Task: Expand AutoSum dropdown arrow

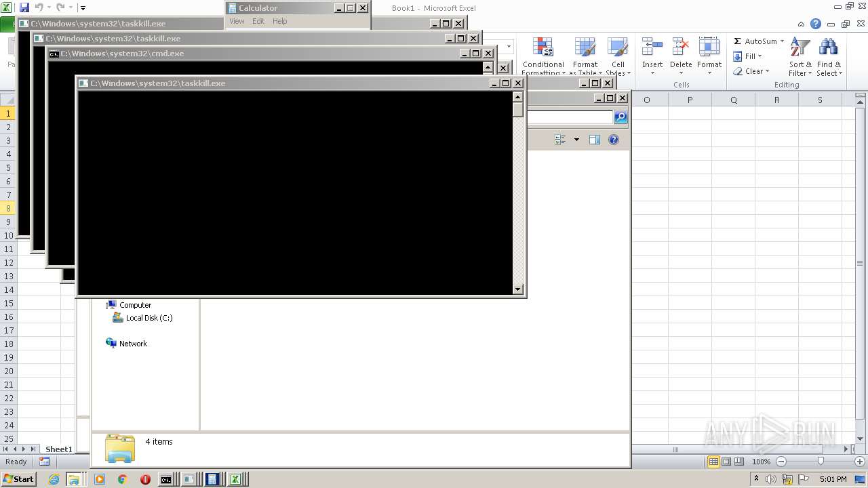Action: [x=782, y=41]
